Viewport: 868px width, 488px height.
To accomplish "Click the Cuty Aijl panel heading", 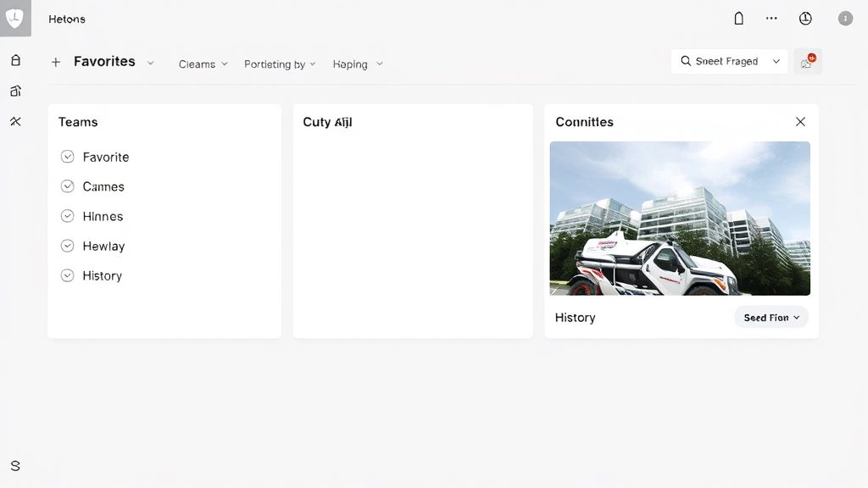I will [327, 122].
